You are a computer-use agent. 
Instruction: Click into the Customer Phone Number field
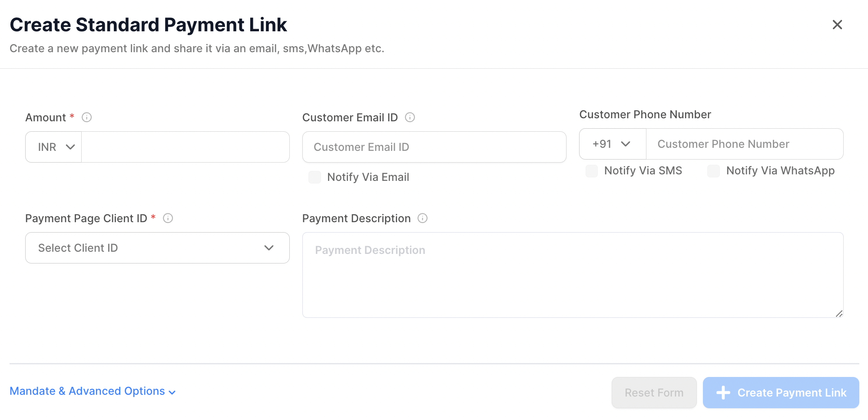744,144
